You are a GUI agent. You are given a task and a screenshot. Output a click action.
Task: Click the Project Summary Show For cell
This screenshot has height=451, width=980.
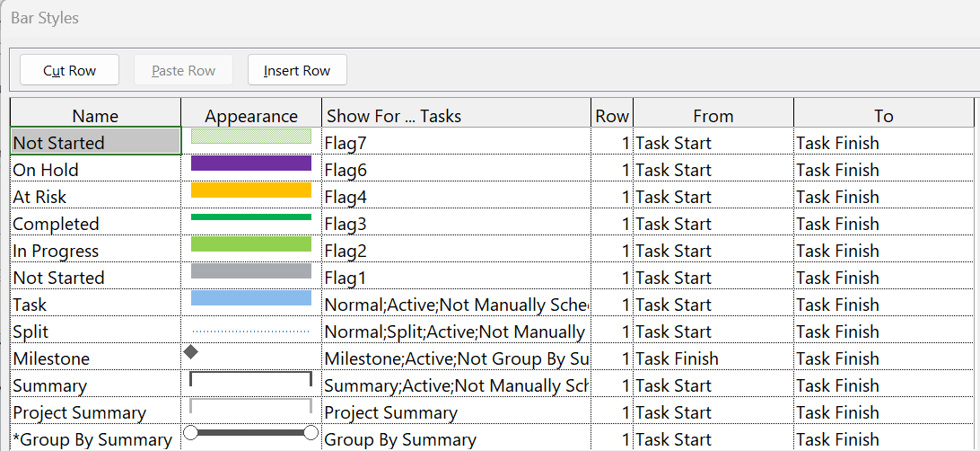tap(456, 411)
